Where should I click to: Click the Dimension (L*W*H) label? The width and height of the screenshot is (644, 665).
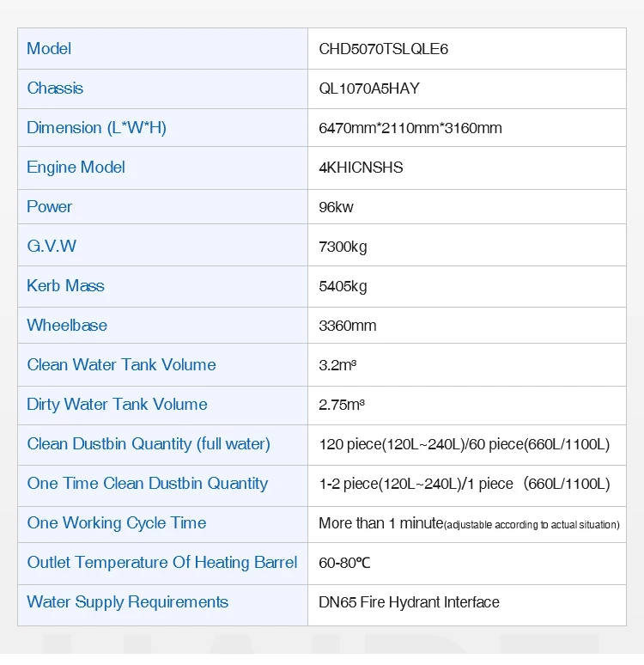[96, 128]
